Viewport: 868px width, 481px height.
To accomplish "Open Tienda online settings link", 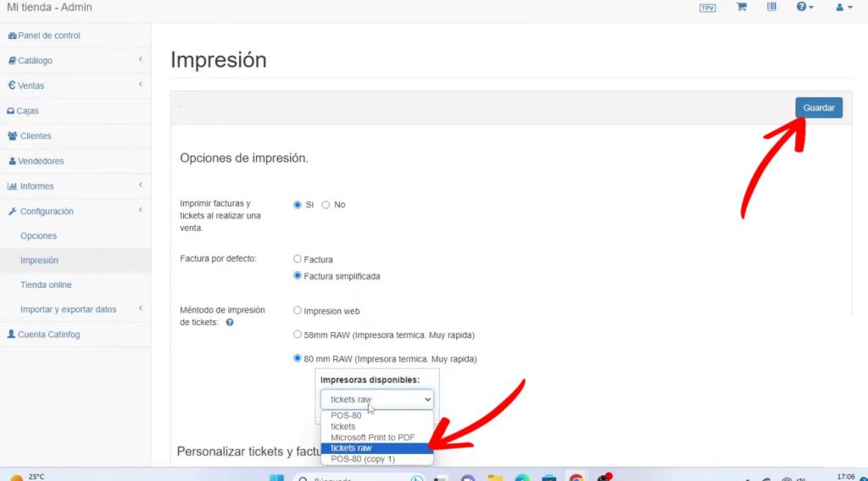I will point(46,285).
